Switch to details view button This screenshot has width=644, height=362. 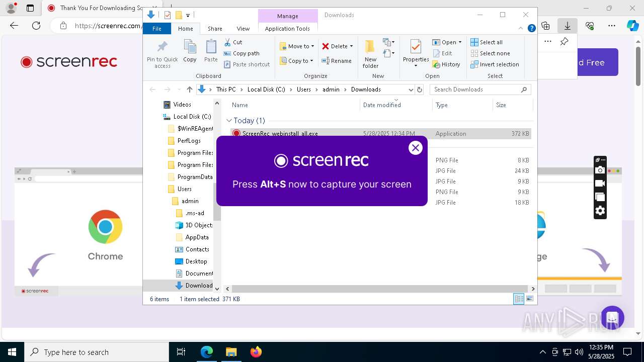tap(519, 299)
